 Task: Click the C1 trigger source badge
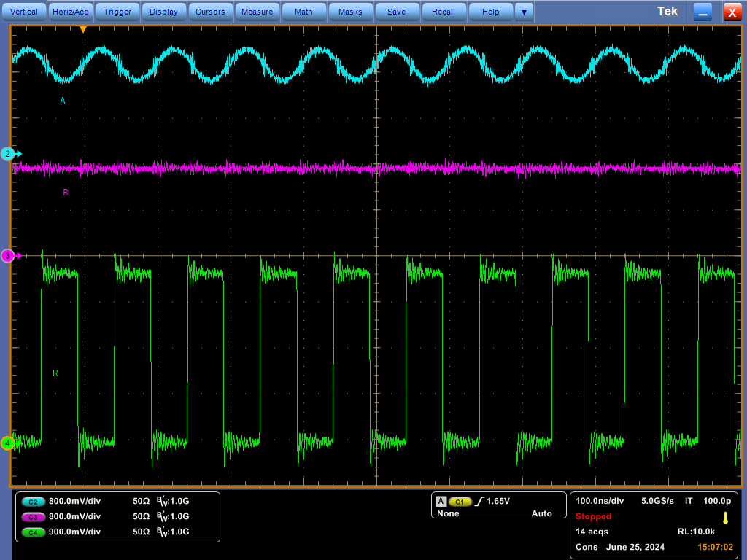(x=460, y=502)
